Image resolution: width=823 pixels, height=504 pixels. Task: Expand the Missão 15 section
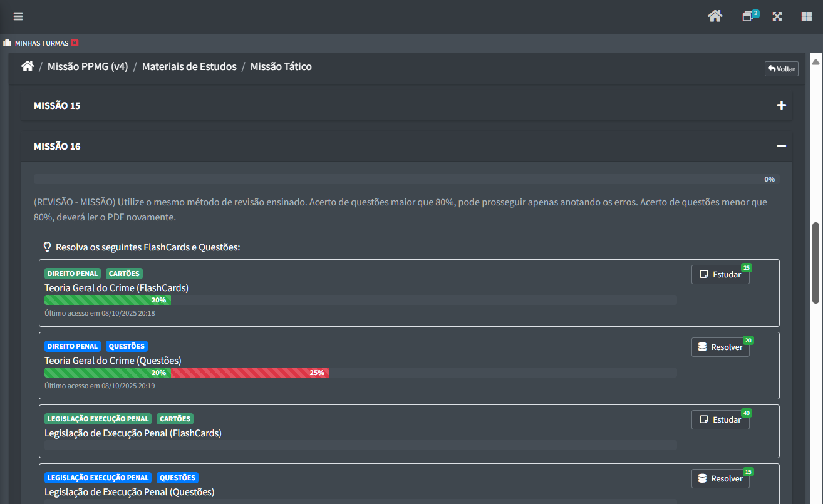(x=781, y=106)
